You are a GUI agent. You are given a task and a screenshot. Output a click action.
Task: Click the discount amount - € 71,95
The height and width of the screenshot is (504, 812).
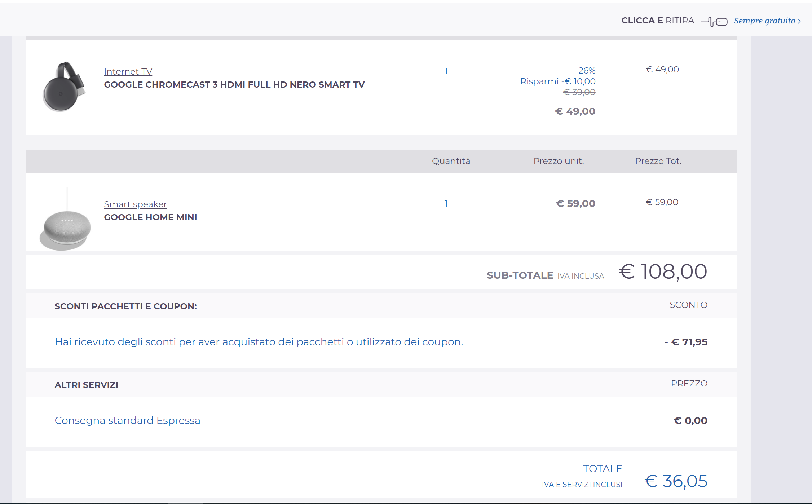click(x=686, y=342)
